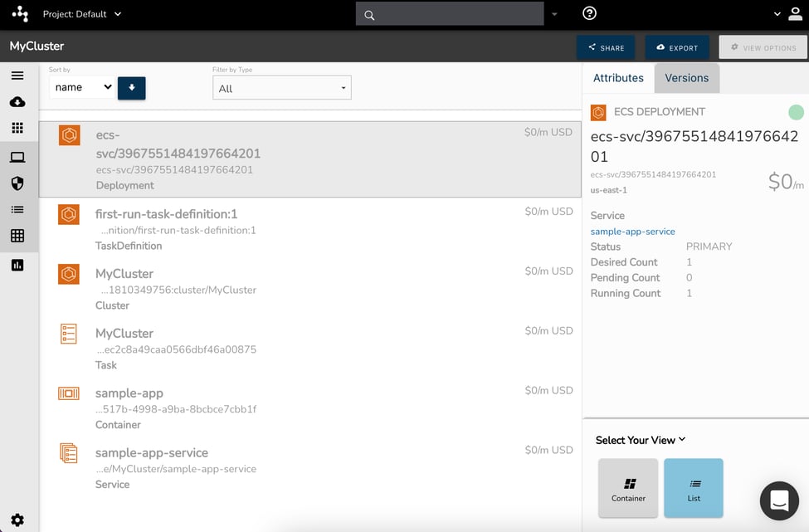Expand the Project: Default selector
The height and width of the screenshot is (532, 809).
tap(81, 14)
